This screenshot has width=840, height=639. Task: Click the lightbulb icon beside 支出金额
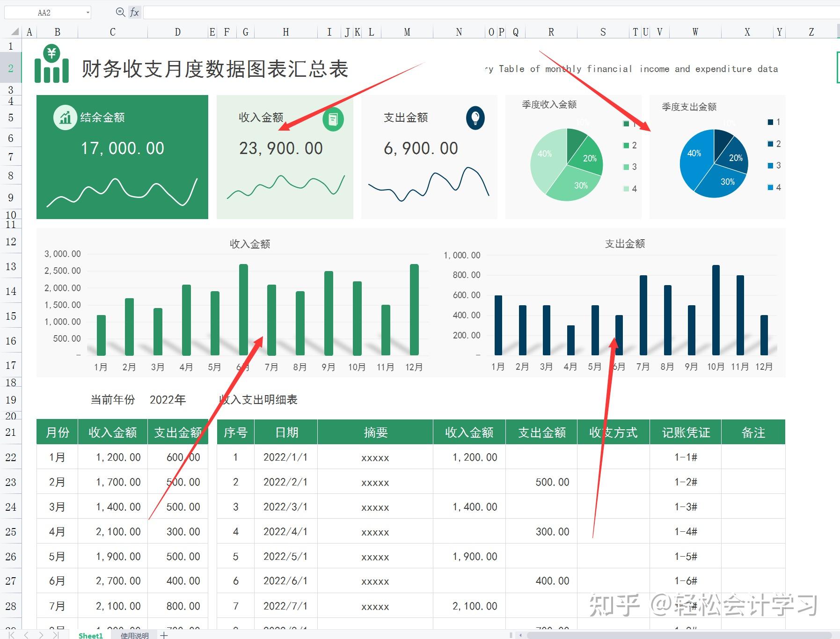click(x=475, y=118)
